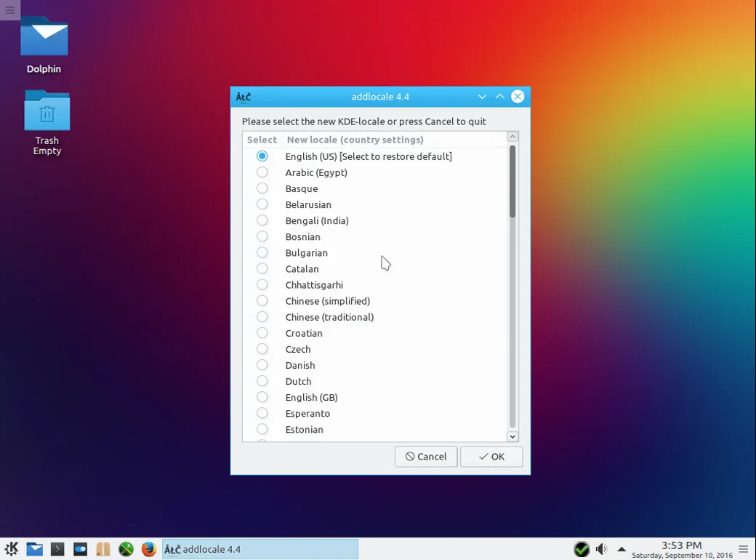Image resolution: width=756 pixels, height=560 pixels.
Task: Select the Belarusian radio button
Action: 262,204
